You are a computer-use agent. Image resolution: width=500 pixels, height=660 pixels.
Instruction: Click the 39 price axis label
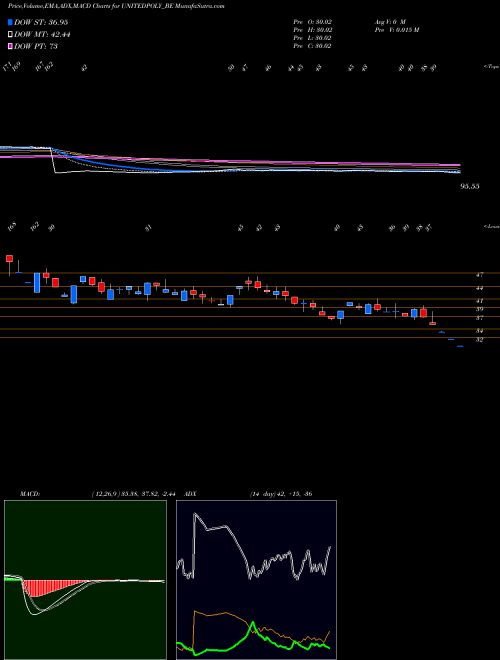(479, 309)
